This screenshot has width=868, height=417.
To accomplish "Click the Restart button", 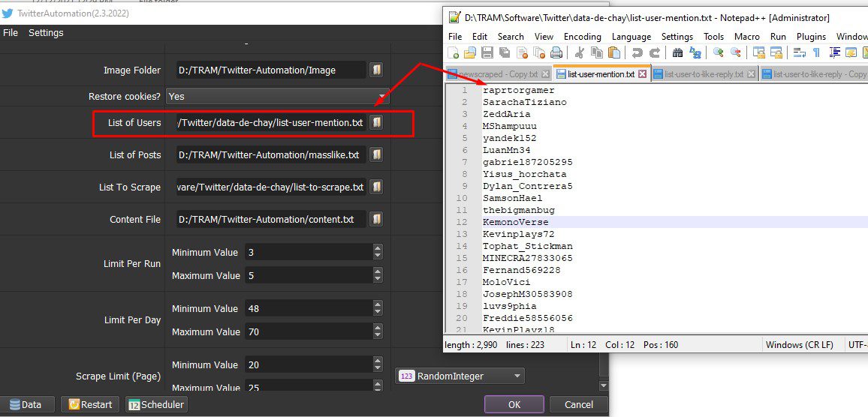I will [90, 404].
